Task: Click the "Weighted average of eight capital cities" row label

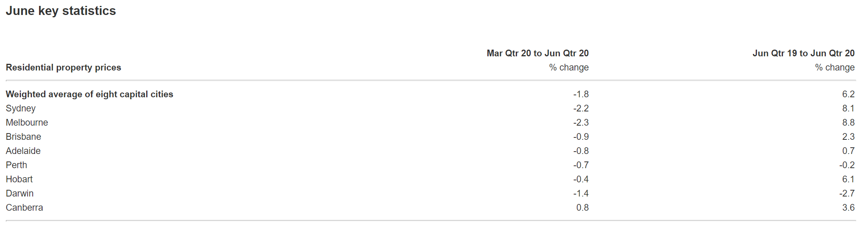Action: click(89, 94)
